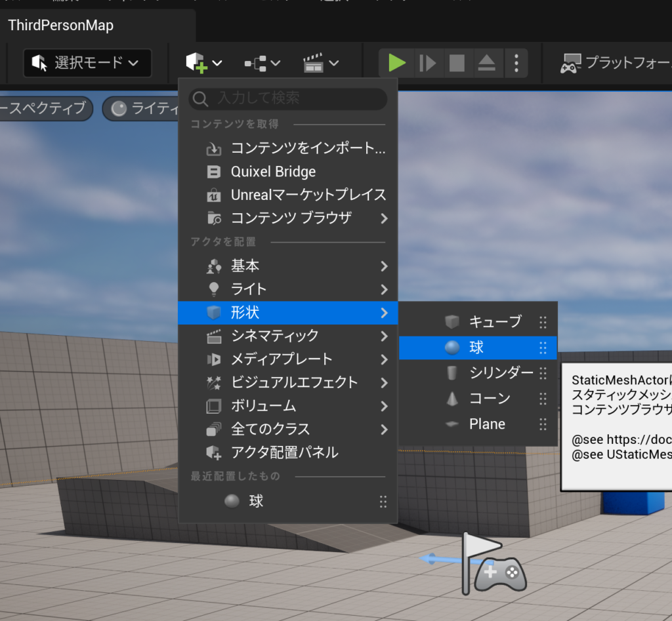Expand the ライト submenu
The height and width of the screenshot is (621, 672).
(287, 289)
